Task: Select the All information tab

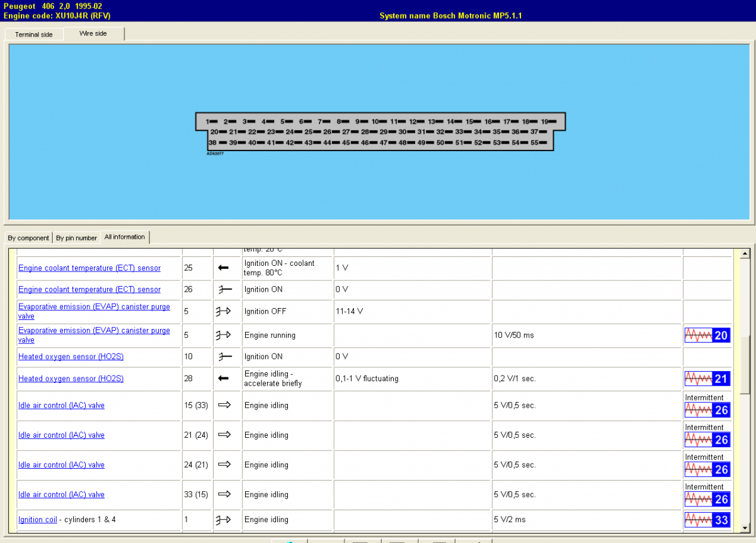Action: 125,237
